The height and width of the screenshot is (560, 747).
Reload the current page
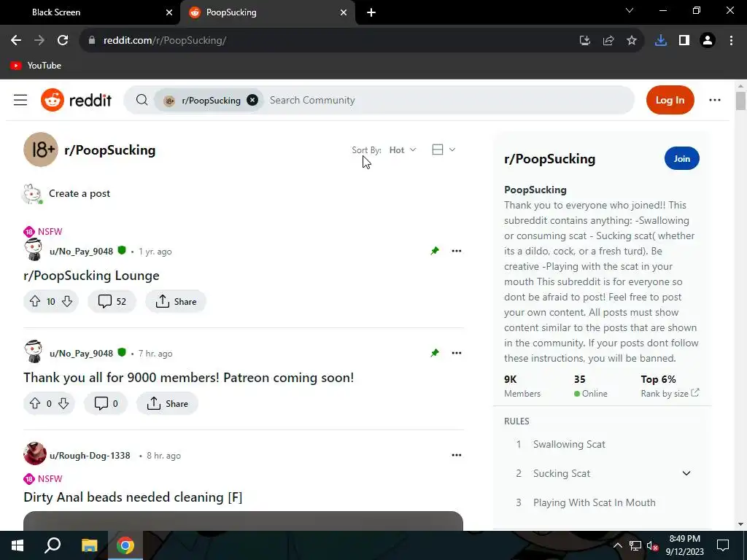63,41
